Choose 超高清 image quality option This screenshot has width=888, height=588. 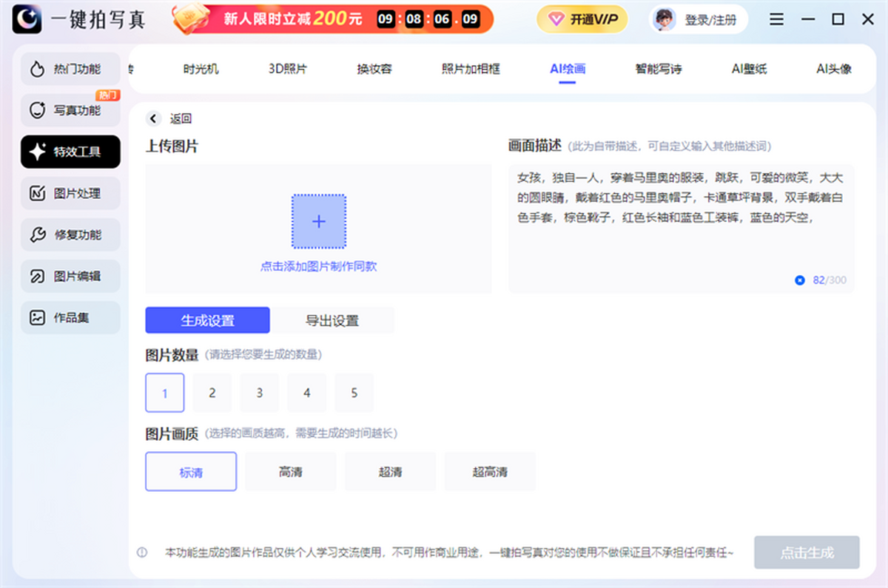point(490,472)
